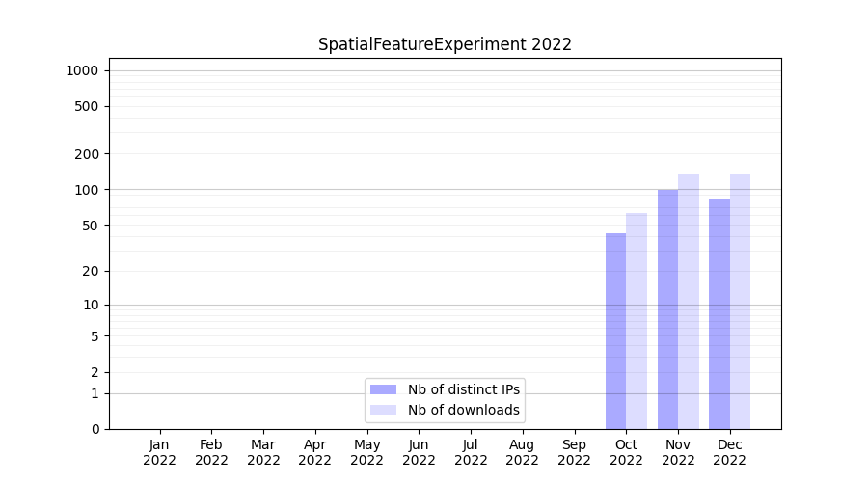The image size is (868, 482).
Task: Select the 'Dec 2022' x-axis label
Action: click(730, 452)
